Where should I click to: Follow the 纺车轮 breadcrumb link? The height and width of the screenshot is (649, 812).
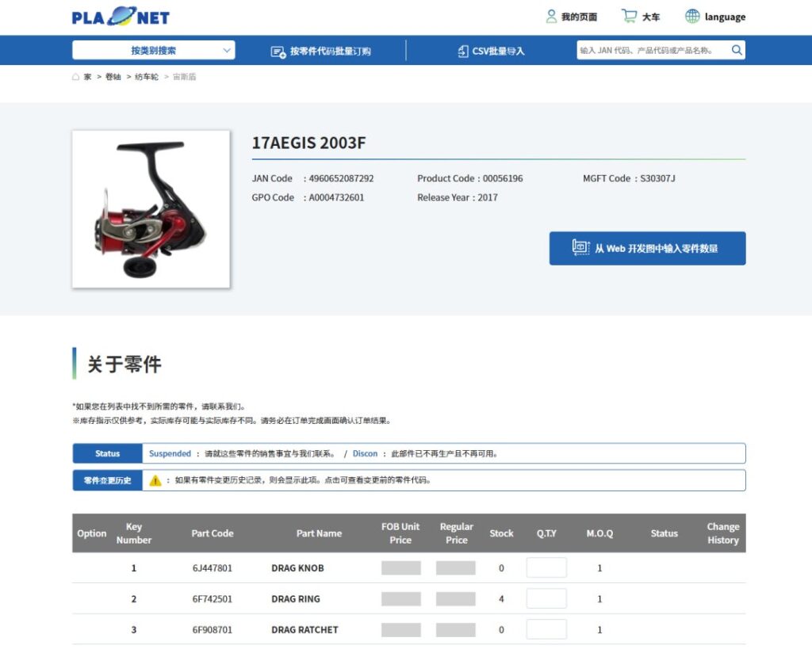click(145, 76)
